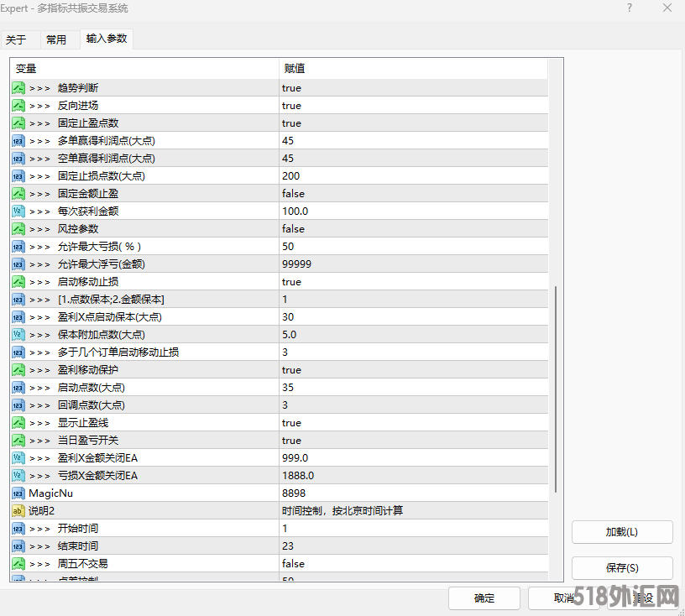Click the boolean icon beside 显示止盈线

point(18,423)
